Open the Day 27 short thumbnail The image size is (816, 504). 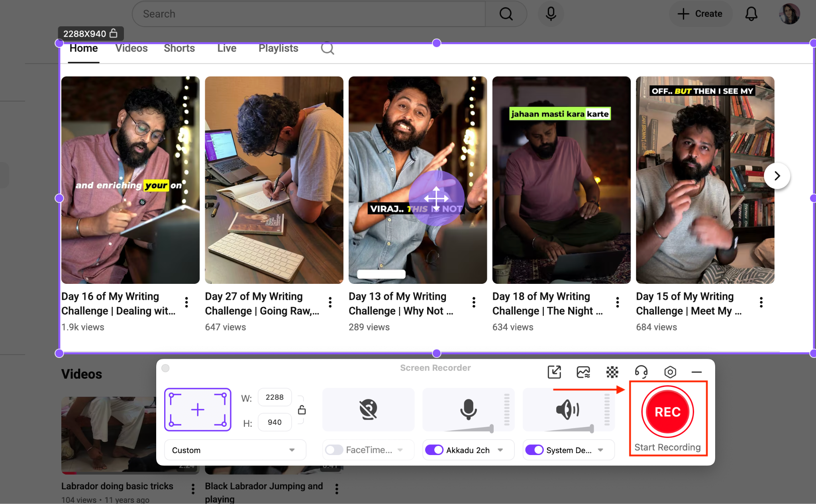pyautogui.click(x=274, y=180)
